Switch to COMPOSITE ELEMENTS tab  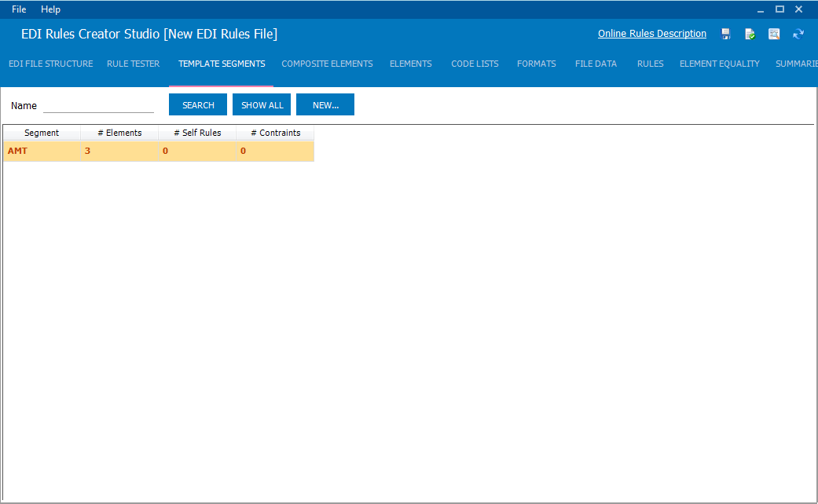[x=327, y=64]
